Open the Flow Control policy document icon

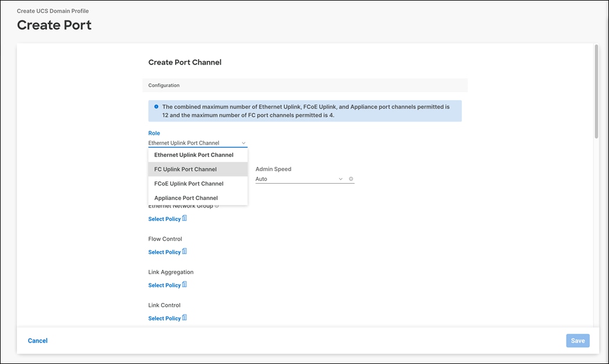point(184,251)
